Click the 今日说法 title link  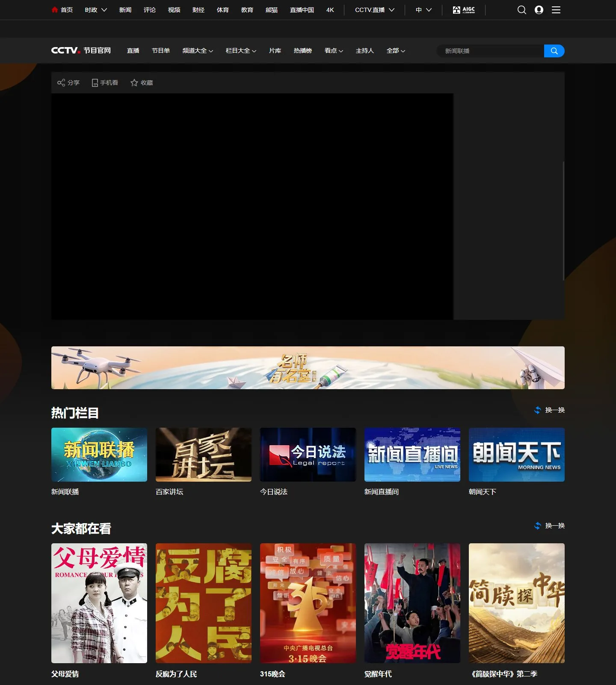(274, 492)
